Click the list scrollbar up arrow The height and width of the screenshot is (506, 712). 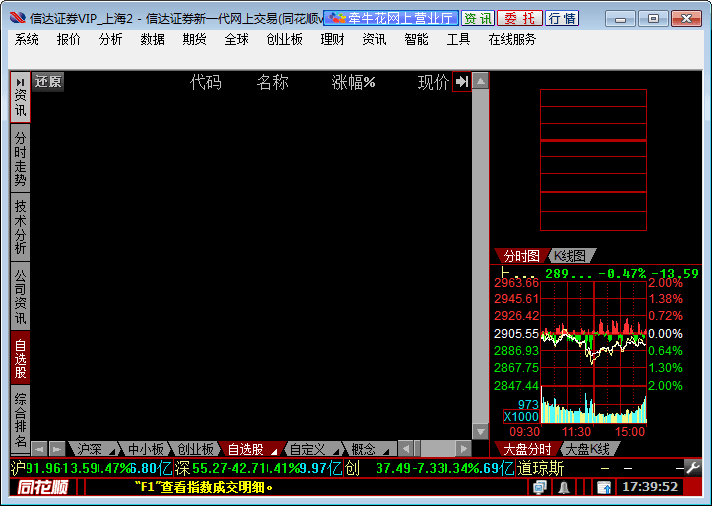pyautogui.click(x=480, y=81)
